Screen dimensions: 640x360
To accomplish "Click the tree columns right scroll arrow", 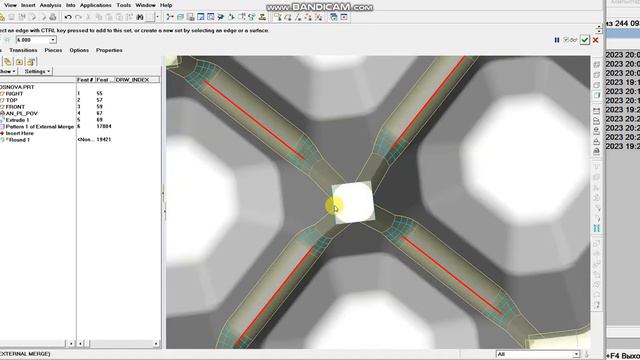I will tap(156, 344).
